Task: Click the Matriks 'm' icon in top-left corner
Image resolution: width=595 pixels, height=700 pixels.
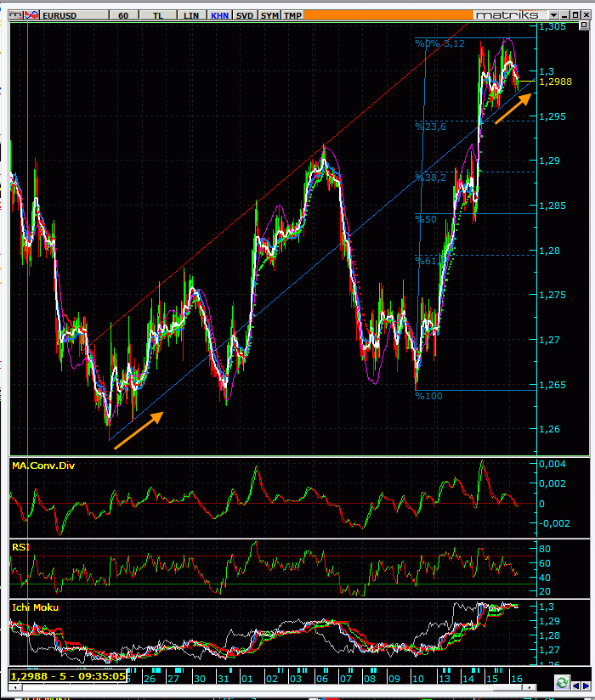Action: [16, 15]
